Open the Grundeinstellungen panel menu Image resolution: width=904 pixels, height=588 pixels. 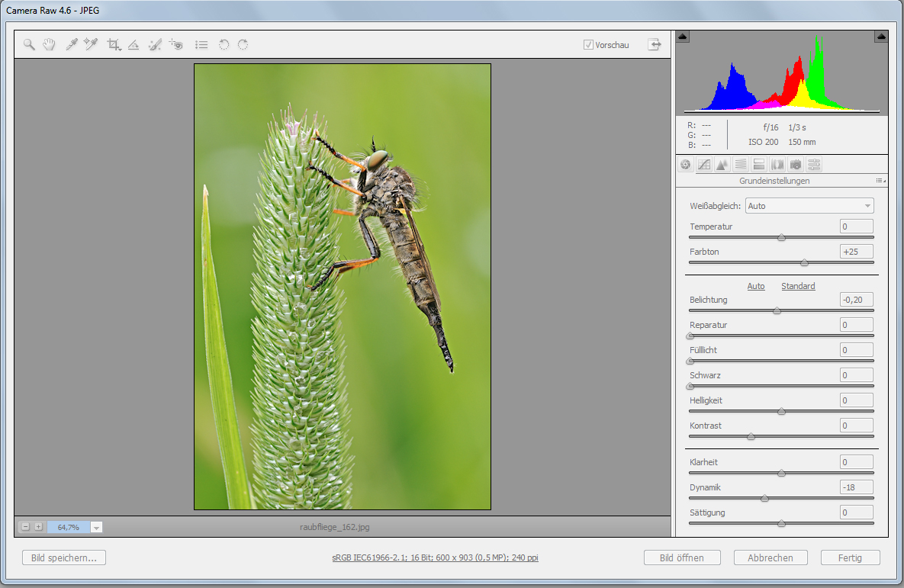(x=880, y=181)
